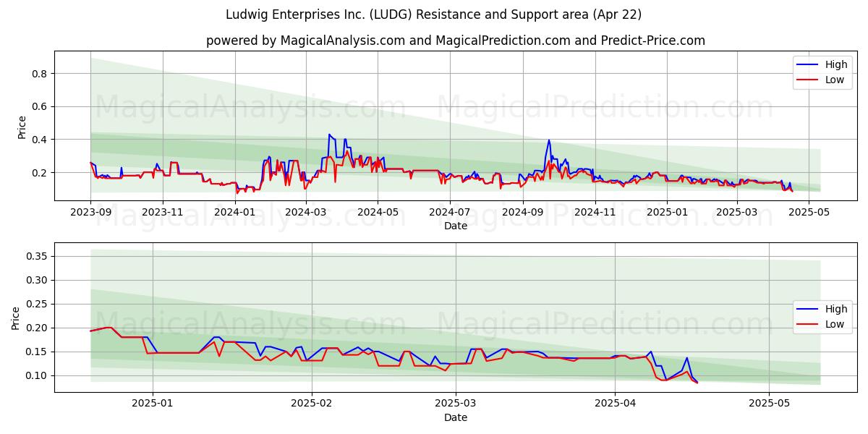
Task: Click the '0.15' price tick label
Action: 36,352
